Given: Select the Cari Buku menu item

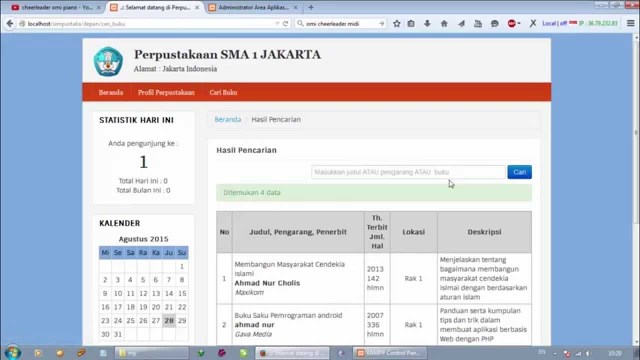Looking at the screenshot, I should tap(223, 93).
